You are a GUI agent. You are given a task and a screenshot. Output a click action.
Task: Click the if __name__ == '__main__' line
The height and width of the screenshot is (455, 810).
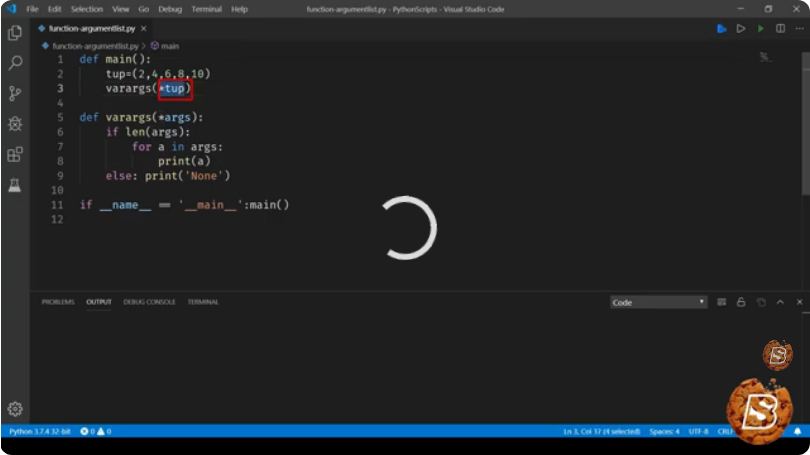click(184, 205)
